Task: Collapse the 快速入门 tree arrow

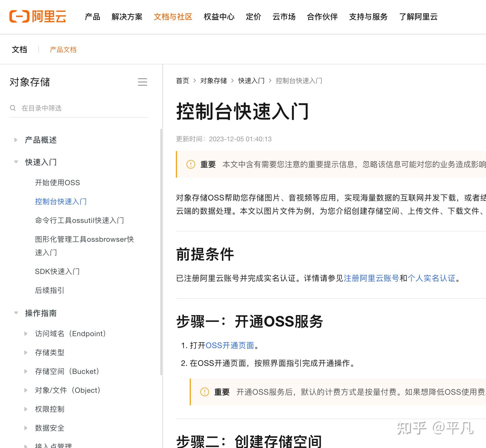Action: [x=16, y=162]
